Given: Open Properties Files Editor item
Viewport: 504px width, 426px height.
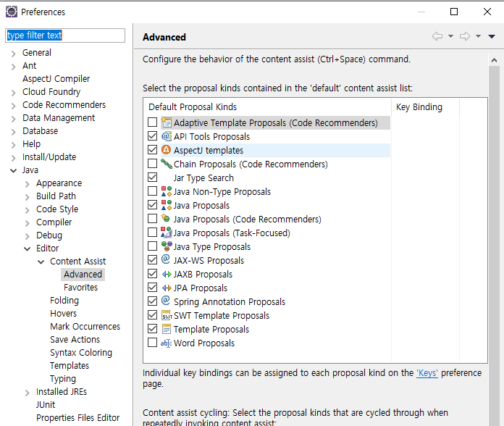Looking at the screenshot, I should (x=77, y=417).
